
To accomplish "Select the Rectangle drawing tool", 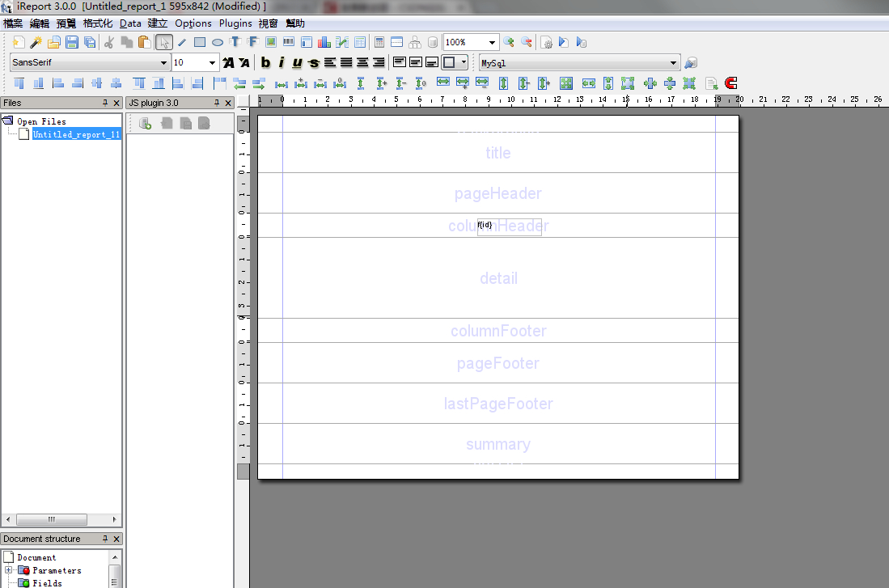I will (x=200, y=42).
